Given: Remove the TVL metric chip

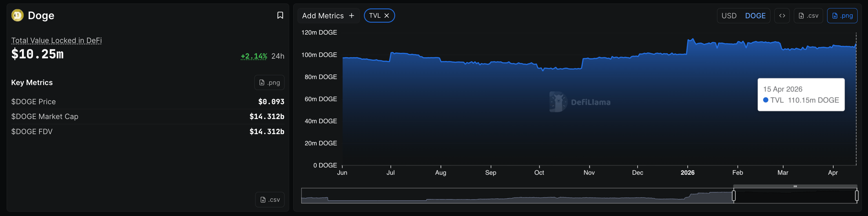Looking at the screenshot, I should point(387,15).
